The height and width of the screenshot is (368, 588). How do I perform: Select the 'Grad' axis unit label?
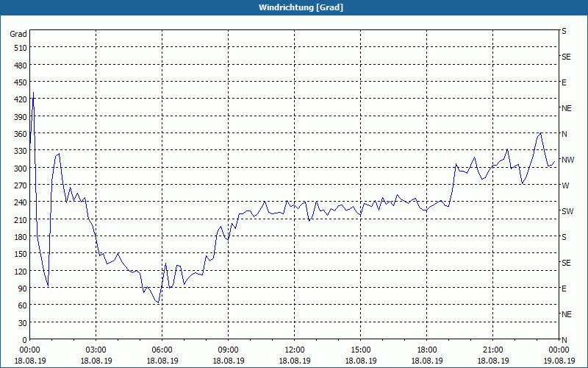(18, 34)
